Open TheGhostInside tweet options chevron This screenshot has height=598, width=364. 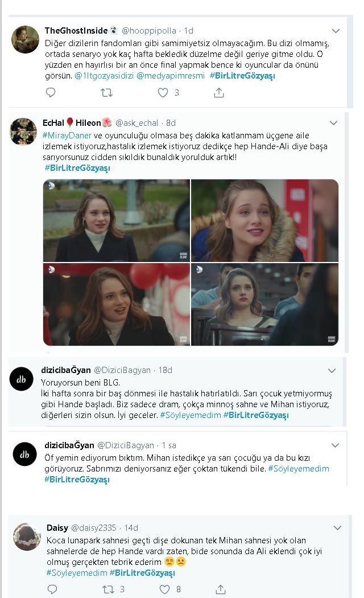336,31
